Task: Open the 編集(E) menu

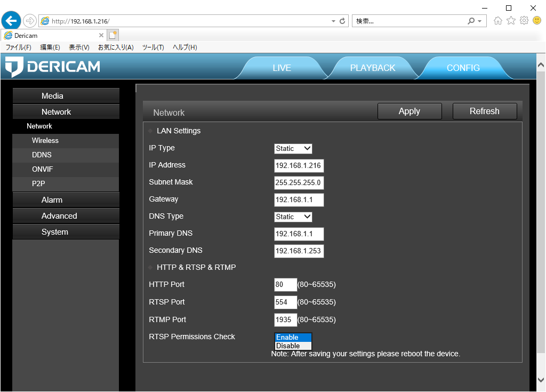Action: 50,47
